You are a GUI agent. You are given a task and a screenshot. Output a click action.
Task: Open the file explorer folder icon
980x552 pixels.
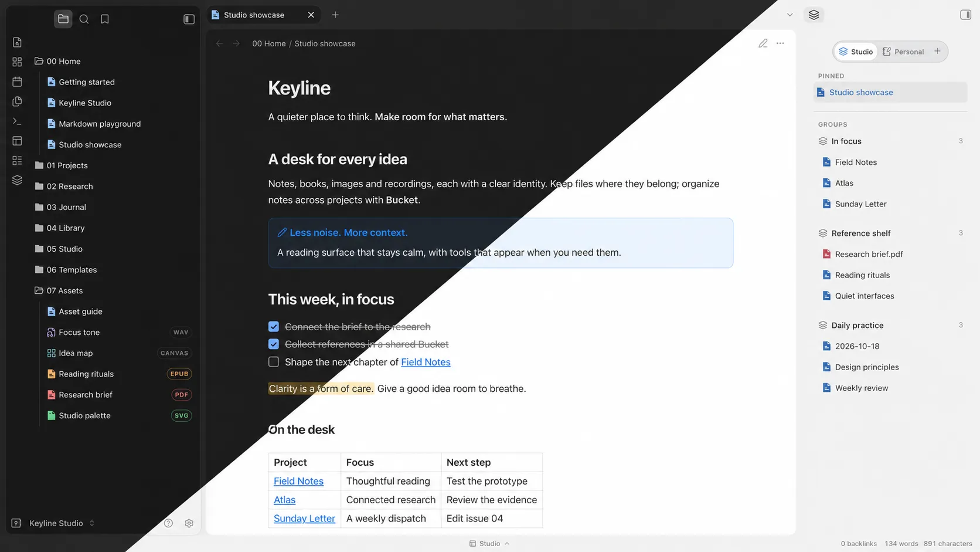63,19
